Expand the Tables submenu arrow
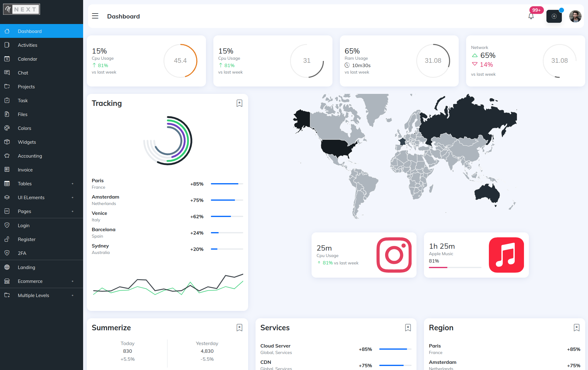Viewport: 588px width, 370px height. [73, 184]
